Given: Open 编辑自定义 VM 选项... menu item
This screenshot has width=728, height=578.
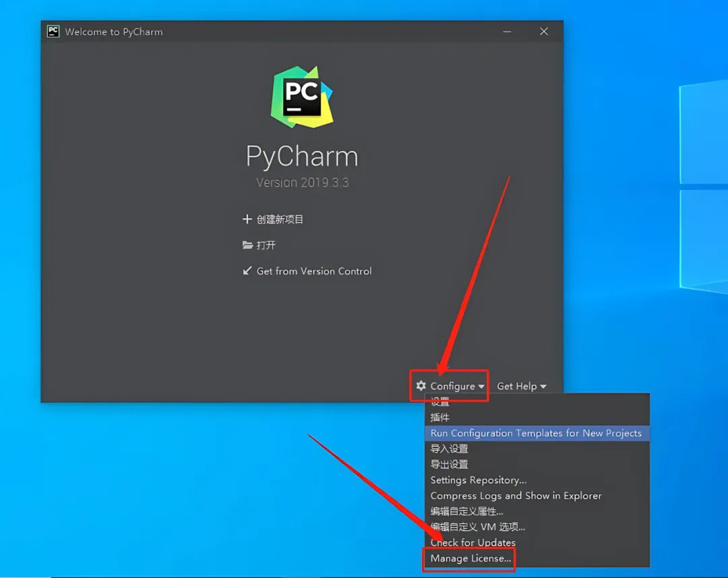Looking at the screenshot, I should (537, 527).
